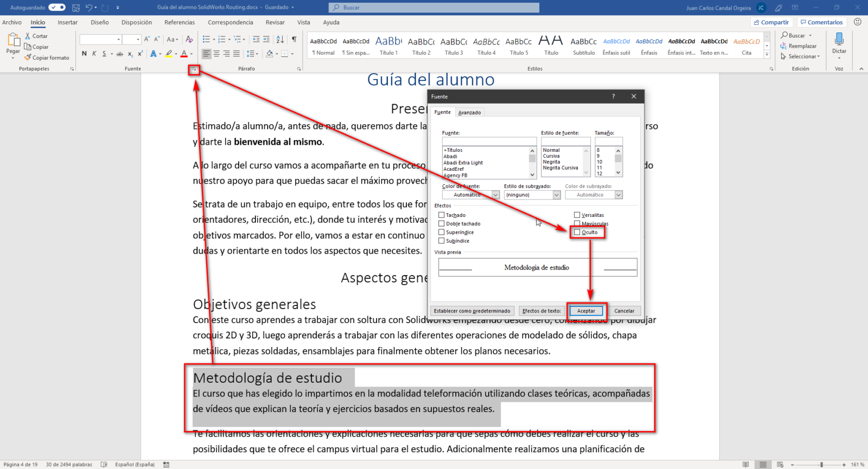Click the bulleted list icon
The width and height of the screenshot is (868, 469).
[206, 39]
